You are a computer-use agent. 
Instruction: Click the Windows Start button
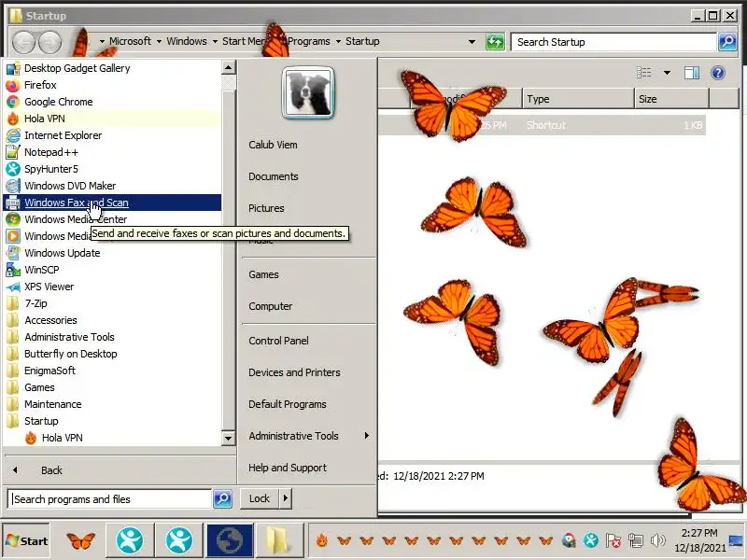click(26, 541)
